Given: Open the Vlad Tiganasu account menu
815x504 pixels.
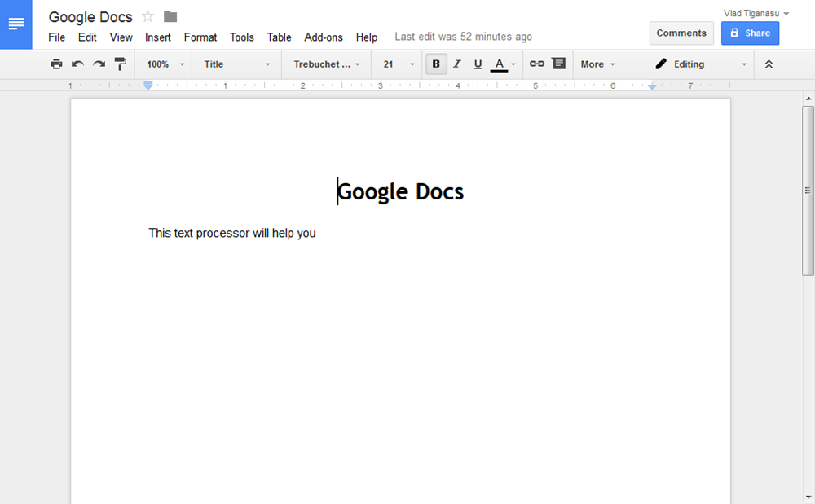Looking at the screenshot, I should click(x=756, y=14).
